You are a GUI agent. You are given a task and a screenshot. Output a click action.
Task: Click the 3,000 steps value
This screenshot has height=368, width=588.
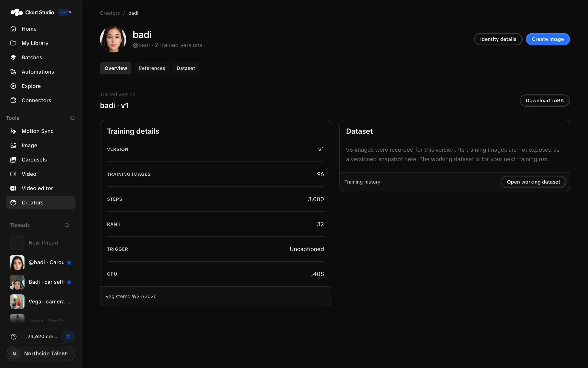[x=316, y=199]
